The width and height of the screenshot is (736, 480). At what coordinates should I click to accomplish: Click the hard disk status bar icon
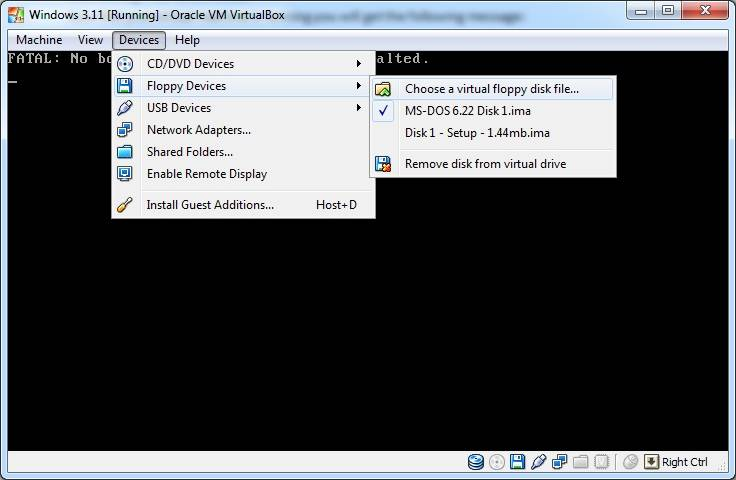(x=476, y=462)
